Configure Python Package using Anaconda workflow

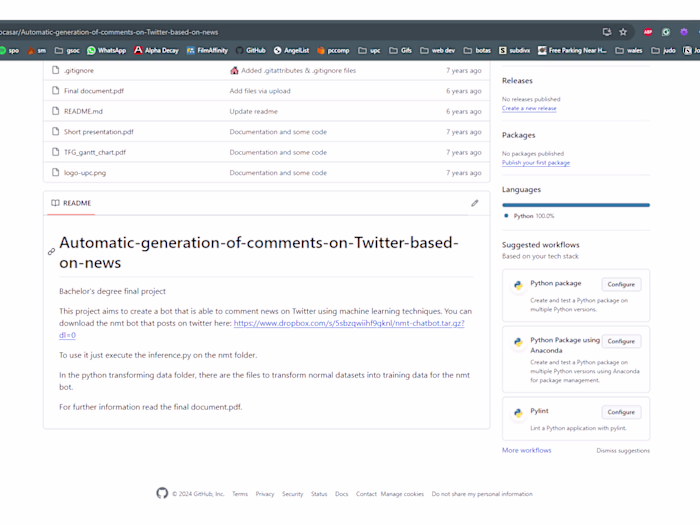click(621, 341)
